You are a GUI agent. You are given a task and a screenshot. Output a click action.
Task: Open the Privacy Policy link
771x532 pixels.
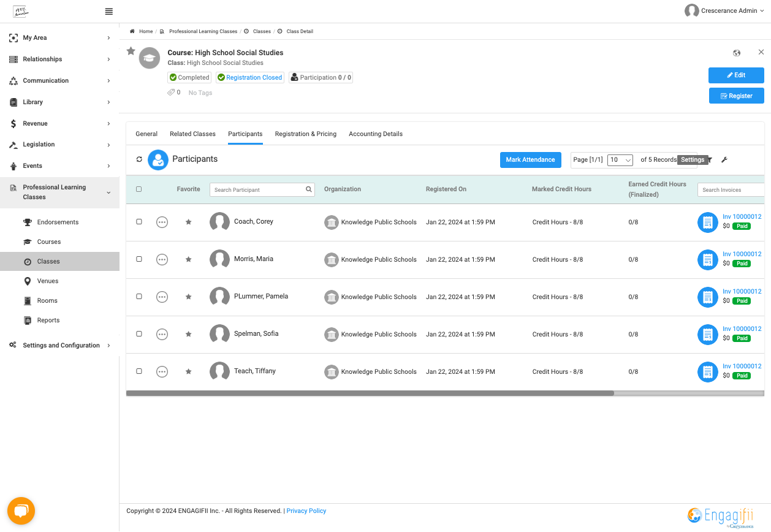pyautogui.click(x=306, y=511)
